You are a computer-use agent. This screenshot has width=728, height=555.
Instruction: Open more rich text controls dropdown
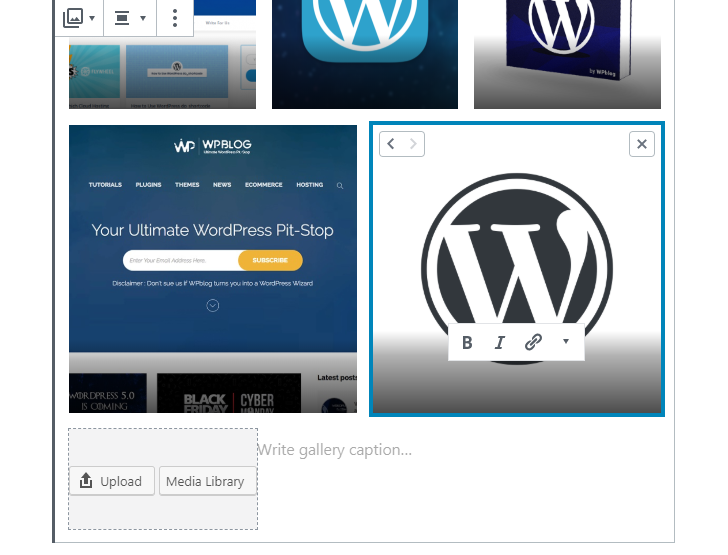566,342
